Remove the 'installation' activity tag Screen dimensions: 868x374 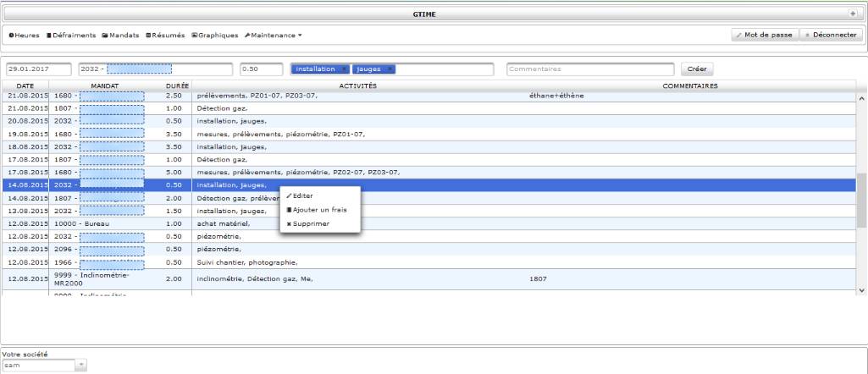(x=344, y=69)
